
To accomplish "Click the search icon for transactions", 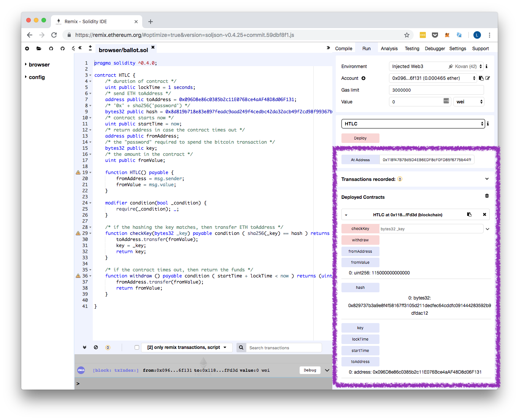I will click(x=241, y=347).
